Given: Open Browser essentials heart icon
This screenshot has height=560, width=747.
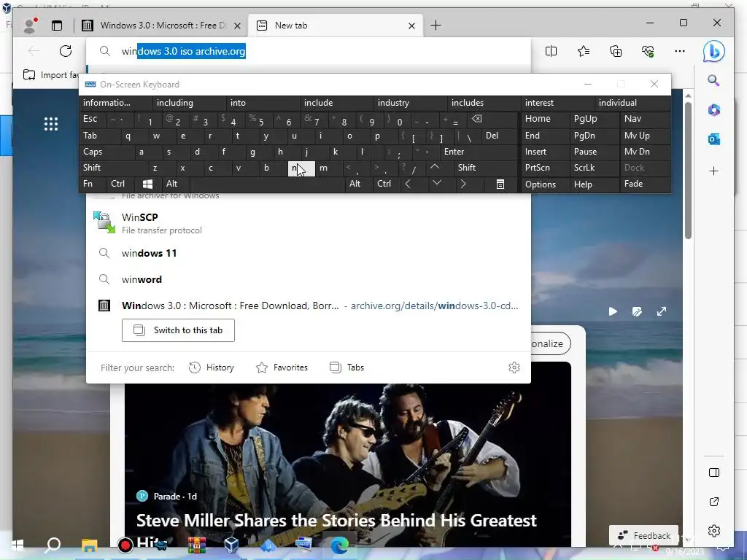Looking at the screenshot, I should [x=648, y=51].
